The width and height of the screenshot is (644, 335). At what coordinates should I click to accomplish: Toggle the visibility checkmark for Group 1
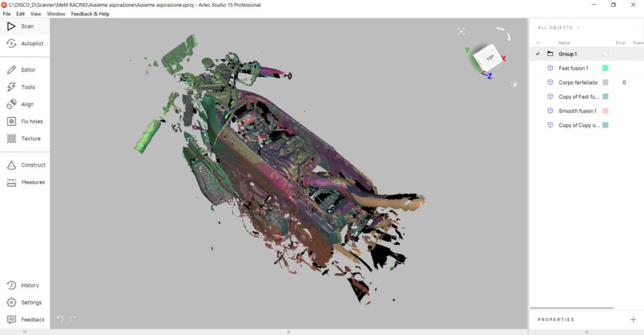[x=538, y=54]
